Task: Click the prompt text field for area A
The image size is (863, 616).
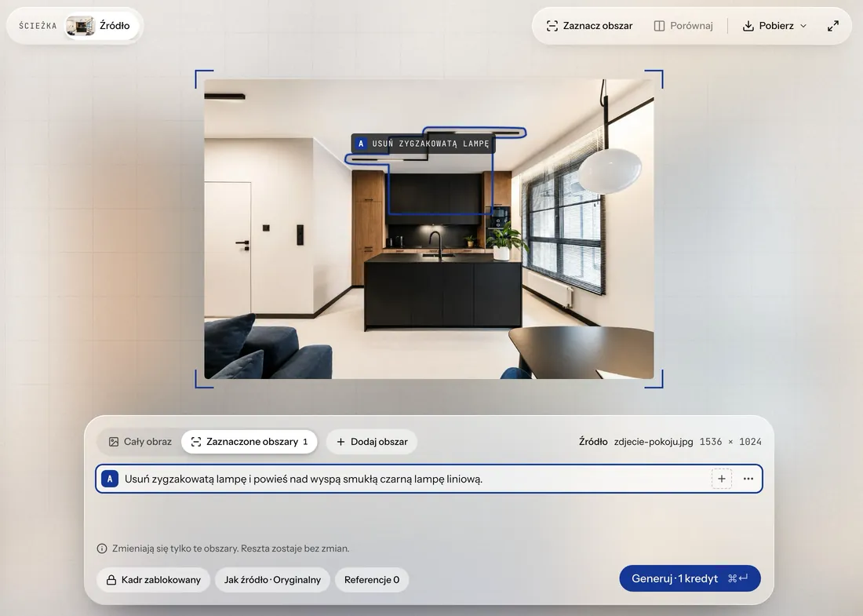Action: (413, 479)
